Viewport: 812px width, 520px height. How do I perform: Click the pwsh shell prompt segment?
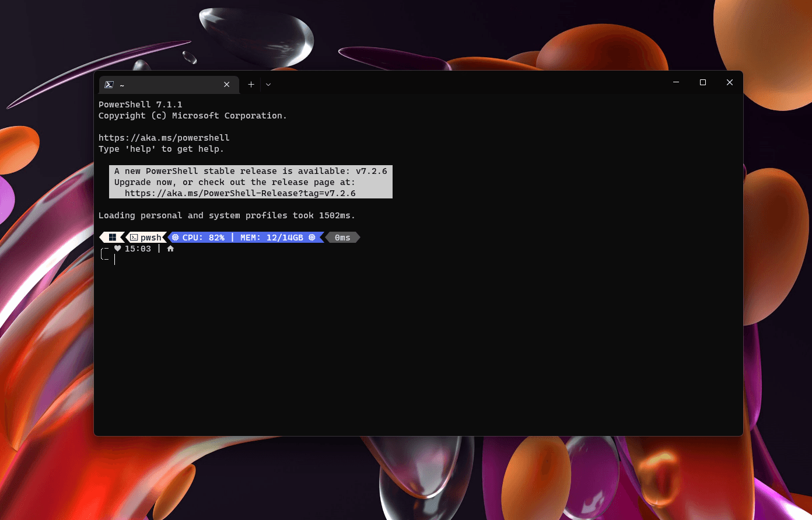[x=146, y=238]
